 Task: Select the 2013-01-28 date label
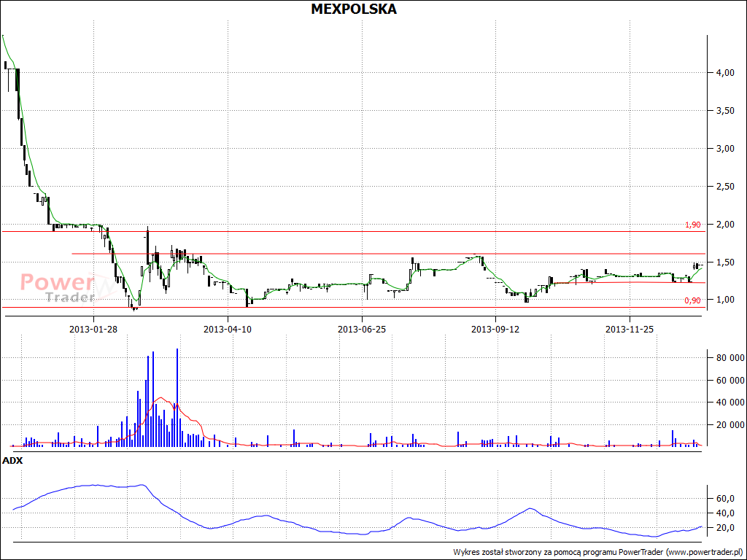click(x=93, y=329)
